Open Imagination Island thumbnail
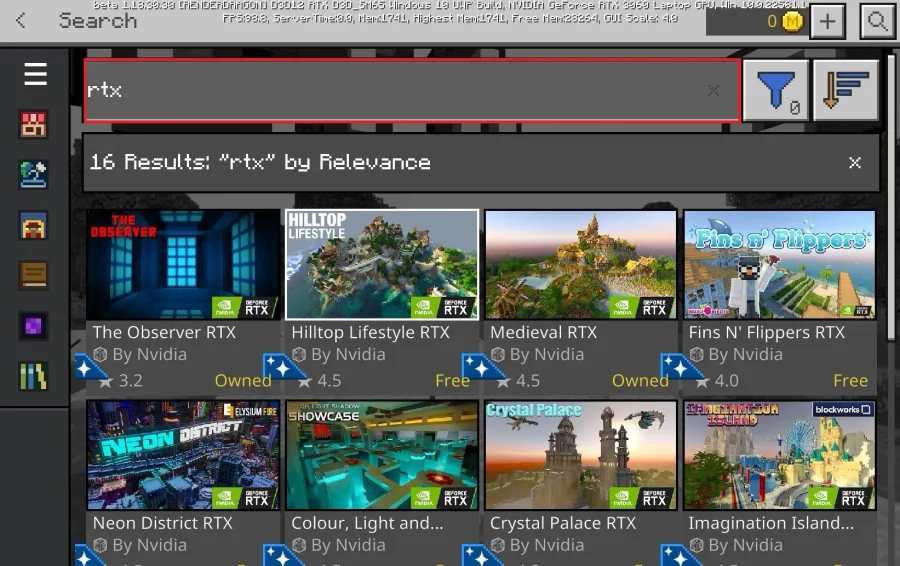 pyautogui.click(x=779, y=455)
